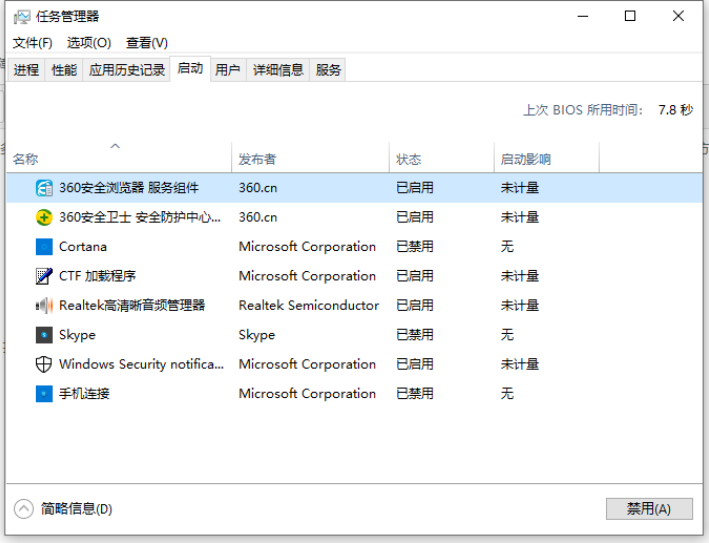Sort by 发布者 column header

click(257, 159)
